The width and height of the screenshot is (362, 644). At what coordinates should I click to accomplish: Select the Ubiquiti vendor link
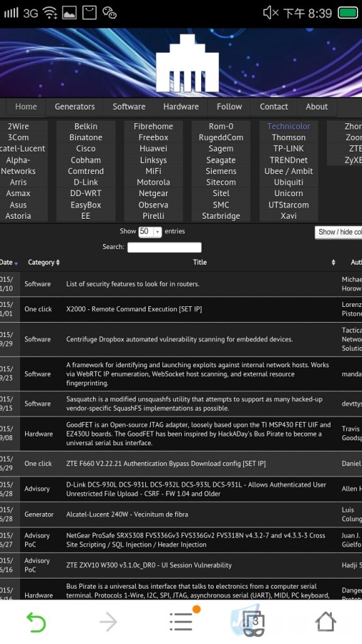point(288,182)
